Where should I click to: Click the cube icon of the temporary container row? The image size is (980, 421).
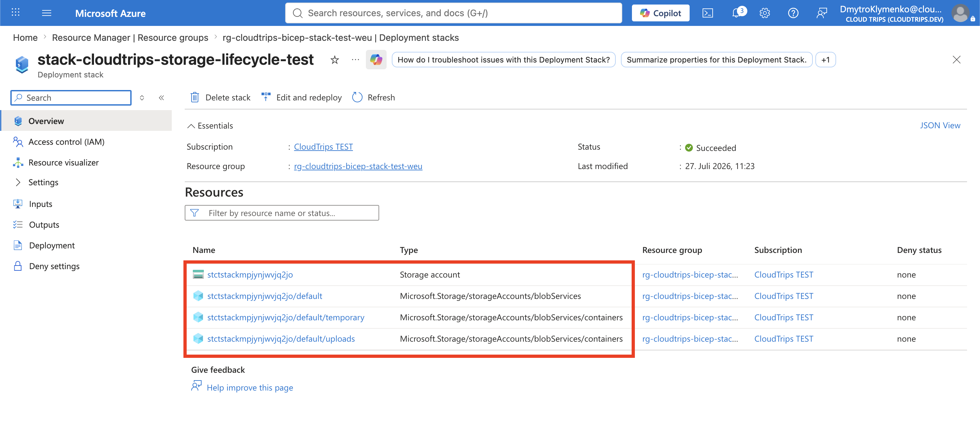198,317
